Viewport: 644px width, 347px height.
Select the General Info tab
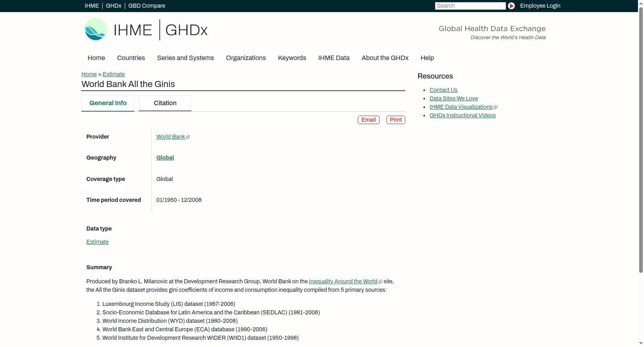click(x=108, y=103)
